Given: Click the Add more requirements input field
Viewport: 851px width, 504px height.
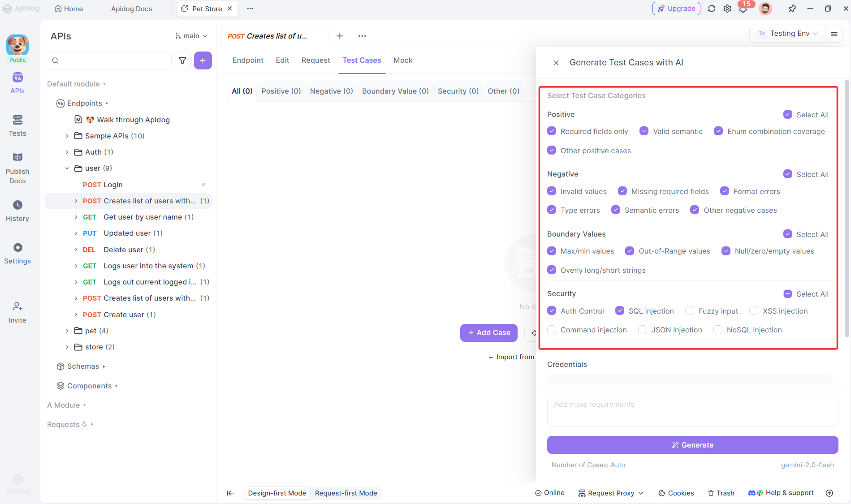Looking at the screenshot, I should point(692,411).
